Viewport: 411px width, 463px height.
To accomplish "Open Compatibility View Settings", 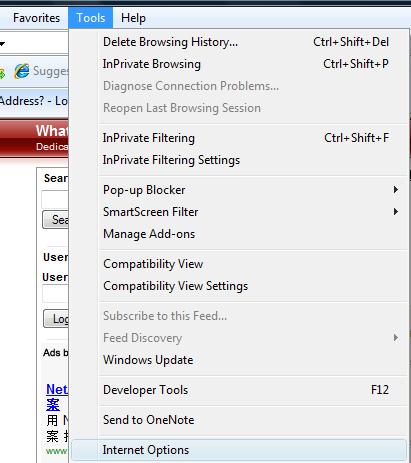I will point(239,286).
